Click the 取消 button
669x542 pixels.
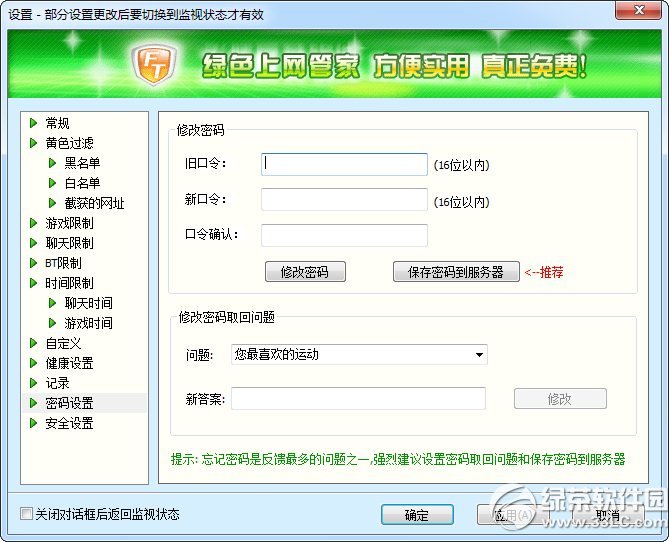[x=608, y=515]
